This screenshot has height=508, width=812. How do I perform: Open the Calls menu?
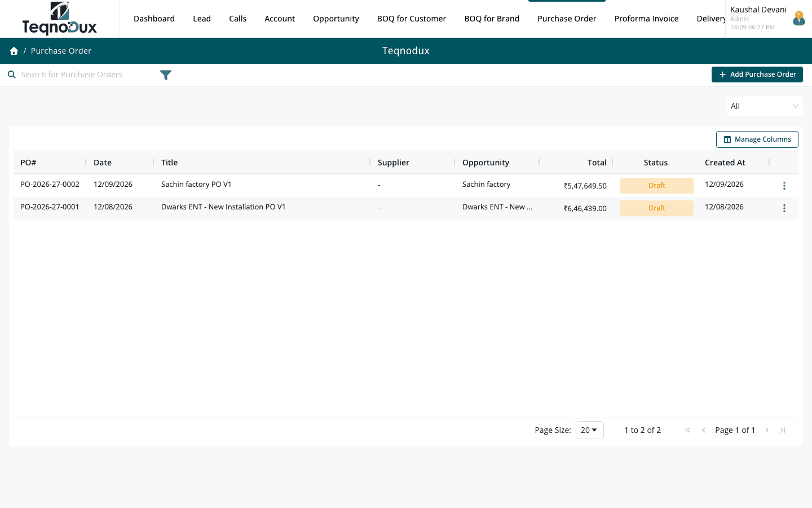(237, 19)
